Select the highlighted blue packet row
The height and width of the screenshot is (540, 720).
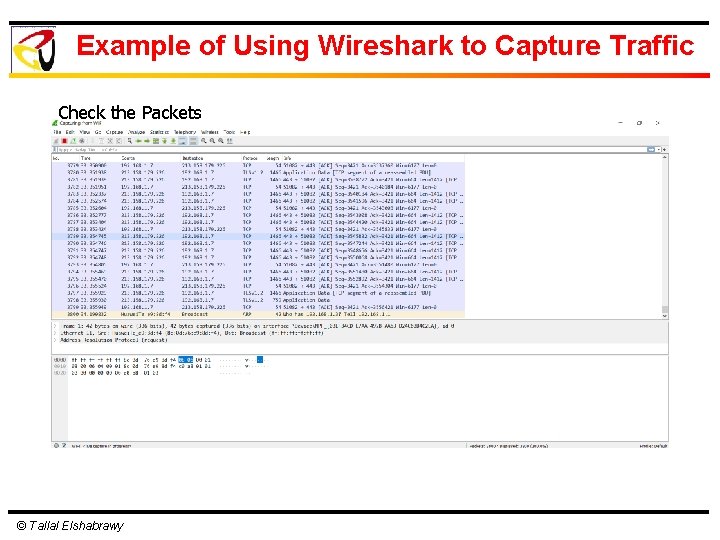coord(258,236)
